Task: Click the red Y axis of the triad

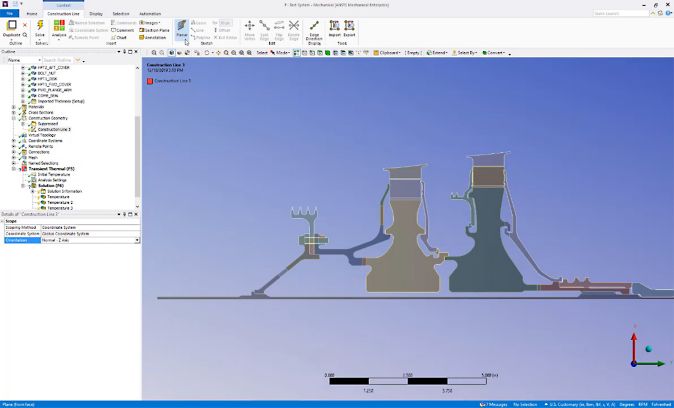Action: tap(634, 347)
